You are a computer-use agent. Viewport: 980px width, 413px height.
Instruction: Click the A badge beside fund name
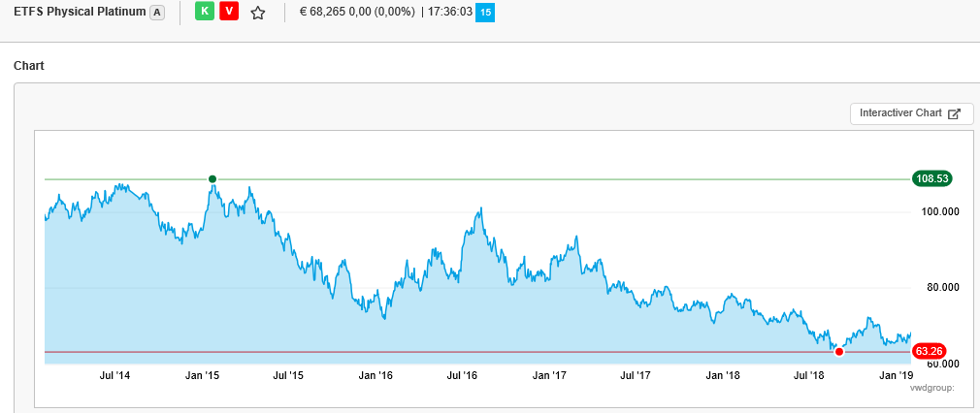[x=157, y=13]
